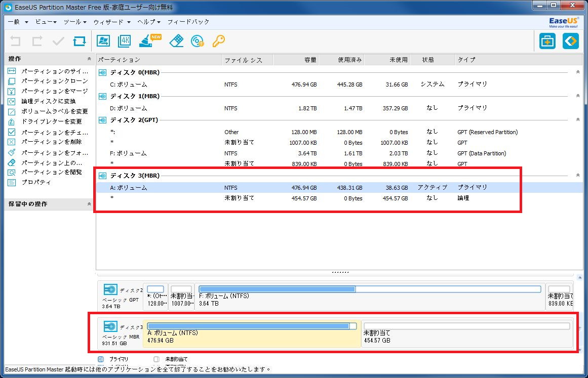Choose ドライブレターを変更 operation
Viewport: 588px width, 378px height.
click(x=51, y=121)
